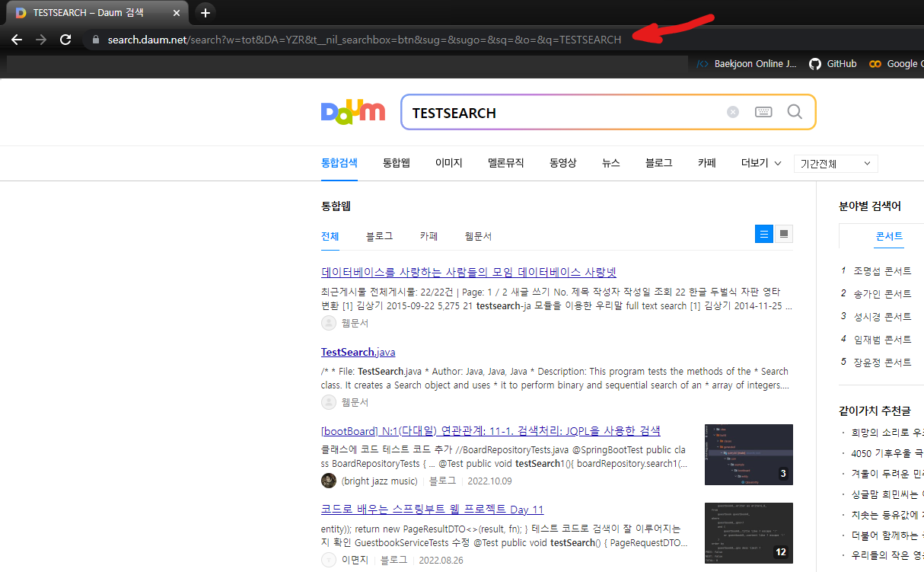Select the 통합검색 tab
924x572 pixels.
coord(339,163)
